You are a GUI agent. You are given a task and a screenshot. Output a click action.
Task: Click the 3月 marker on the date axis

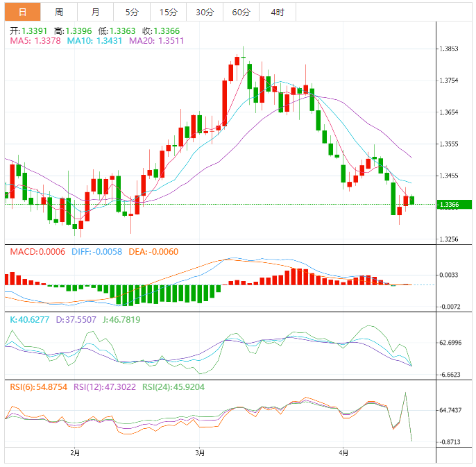point(200,453)
